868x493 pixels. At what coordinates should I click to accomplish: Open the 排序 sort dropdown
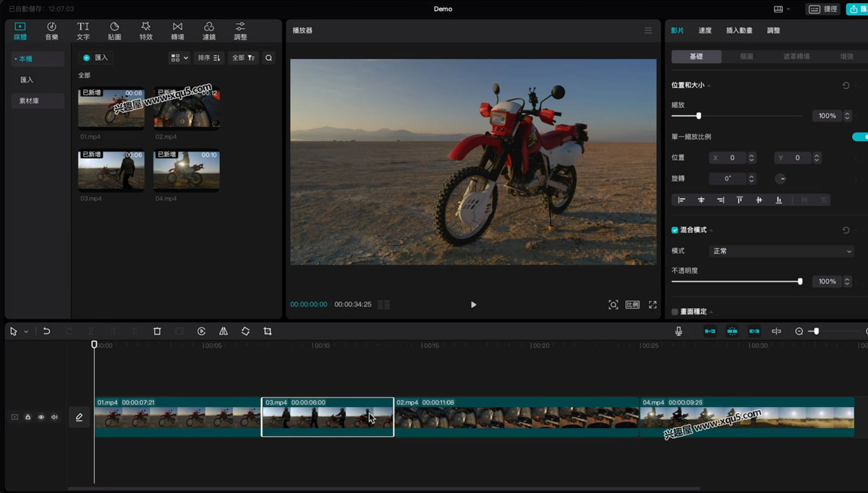(209, 58)
